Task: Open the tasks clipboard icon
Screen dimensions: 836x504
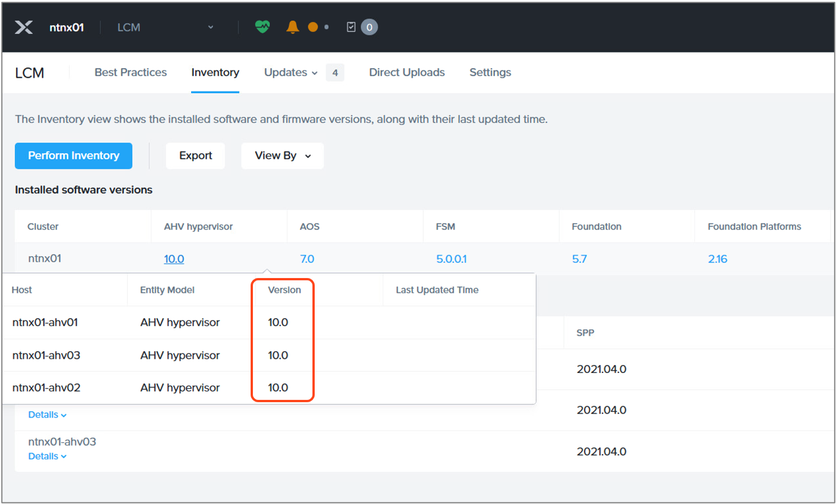Action: click(x=351, y=27)
